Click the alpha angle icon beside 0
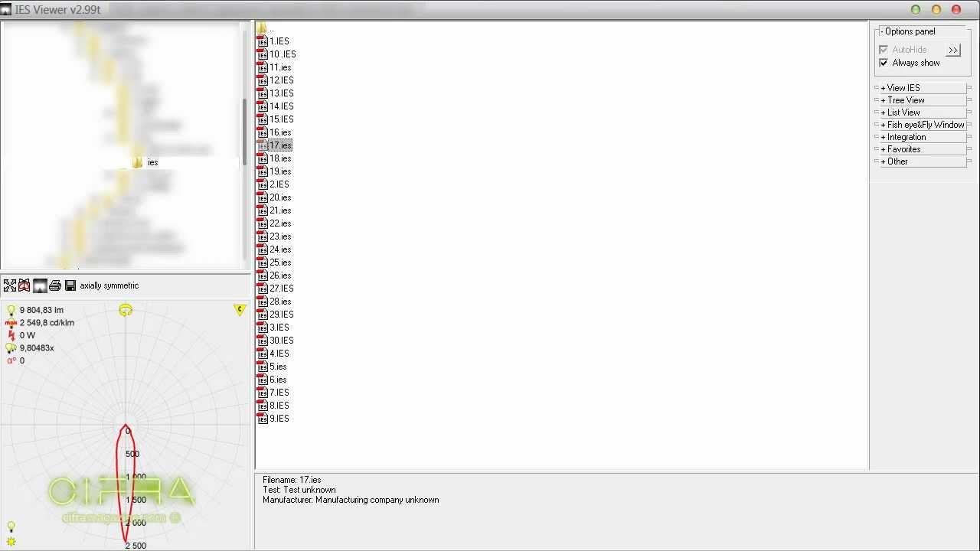 click(11, 360)
